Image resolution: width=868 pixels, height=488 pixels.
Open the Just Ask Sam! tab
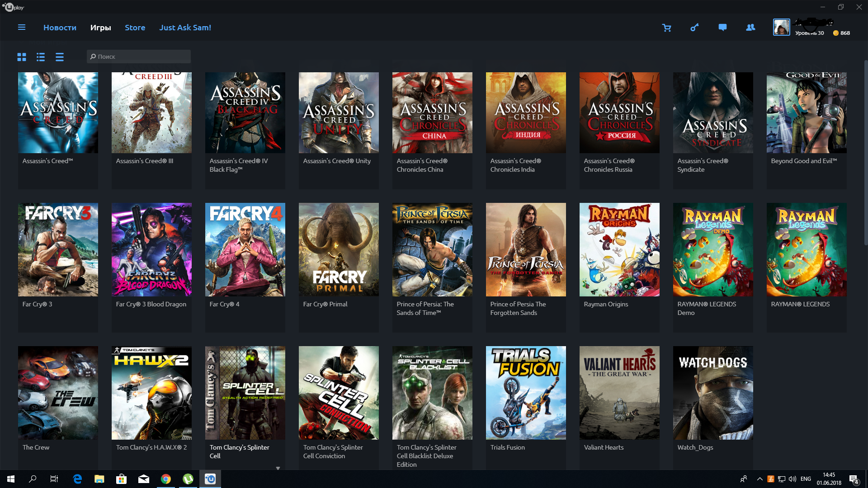point(185,28)
